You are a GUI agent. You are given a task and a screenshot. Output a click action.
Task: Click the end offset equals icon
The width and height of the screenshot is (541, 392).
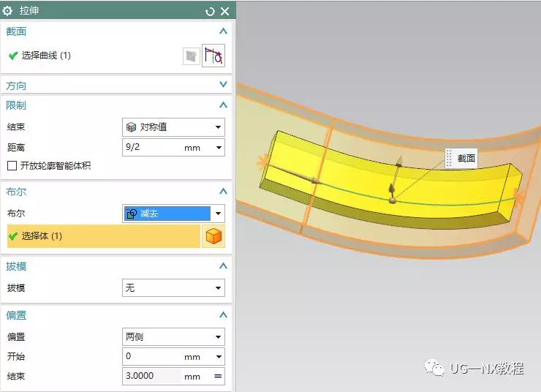pyautogui.click(x=218, y=377)
